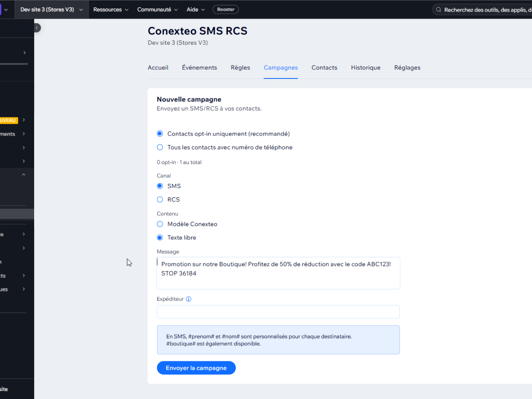Select Modèle Conexteo content option
The image size is (532, 399).
point(160,224)
